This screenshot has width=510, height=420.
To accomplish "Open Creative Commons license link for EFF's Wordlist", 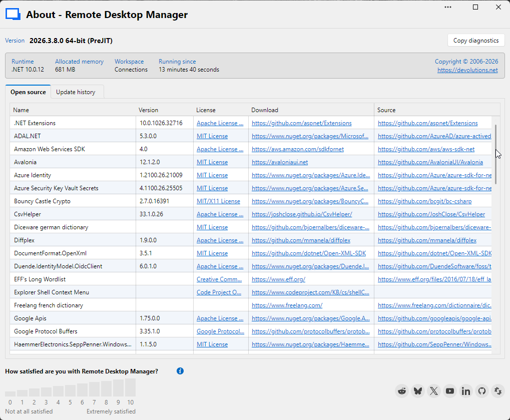I will (219, 279).
